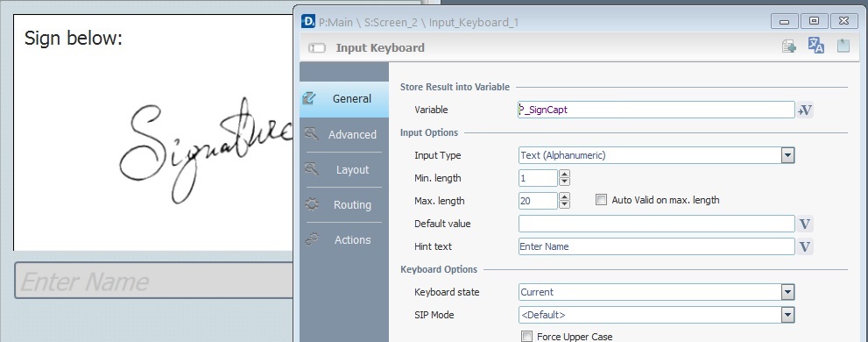Decrease Max. length with down arrow
868x342 pixels.
[x=564, y=204]
